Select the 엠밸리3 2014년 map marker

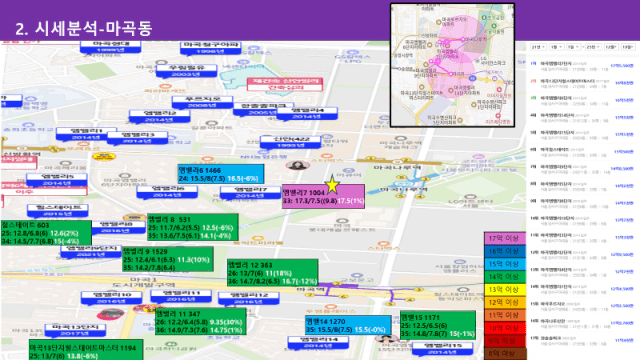click(138, 138)
